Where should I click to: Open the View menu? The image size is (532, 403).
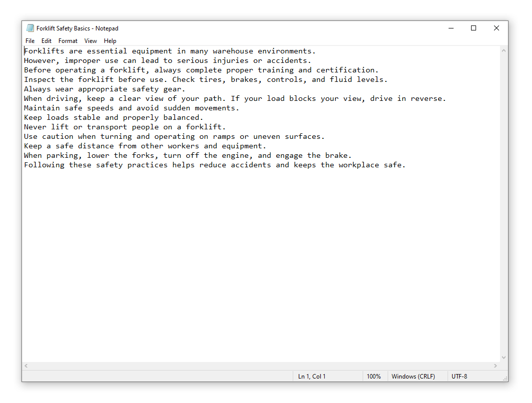tap(90, 41)
